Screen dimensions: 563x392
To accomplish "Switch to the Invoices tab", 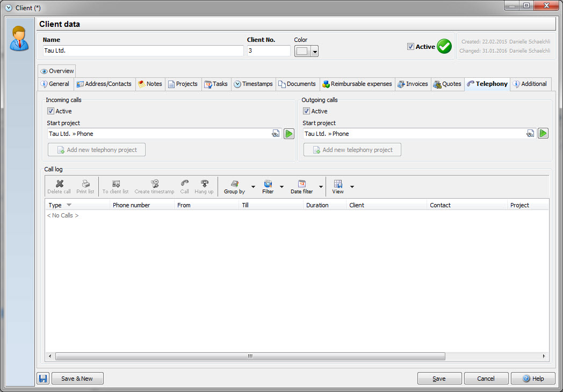I will (413, 84).
